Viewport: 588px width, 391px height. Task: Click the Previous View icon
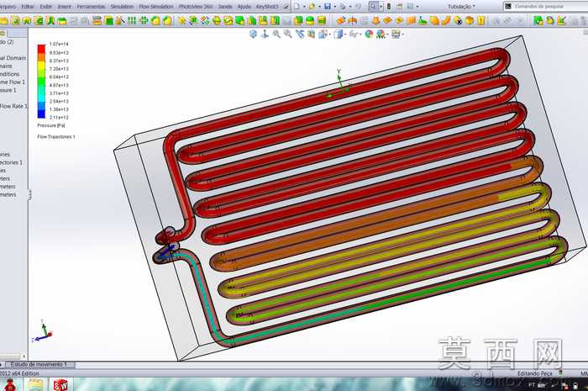pyautogui.click(x=300, y=34)
